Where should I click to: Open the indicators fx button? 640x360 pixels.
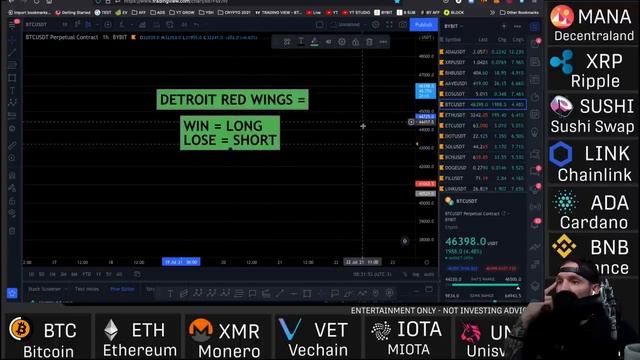[122, 25]
